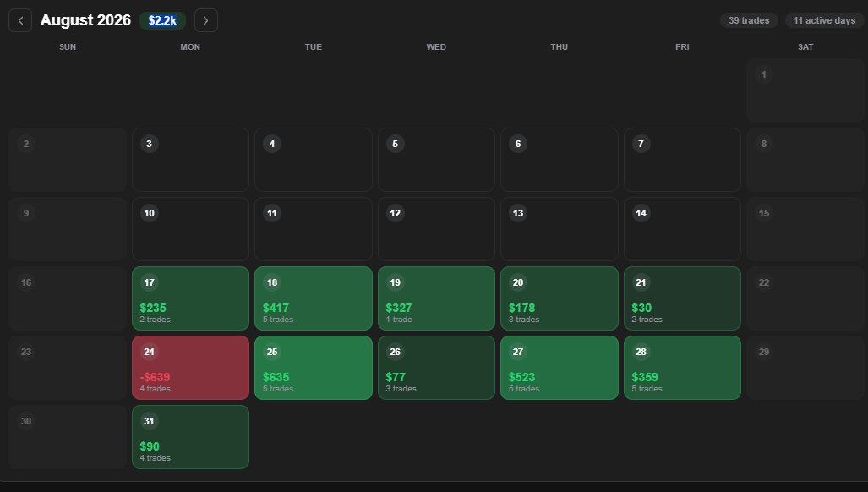
Task: Click the $2.2k monthly total badge
Action: (x=162, y=20)
